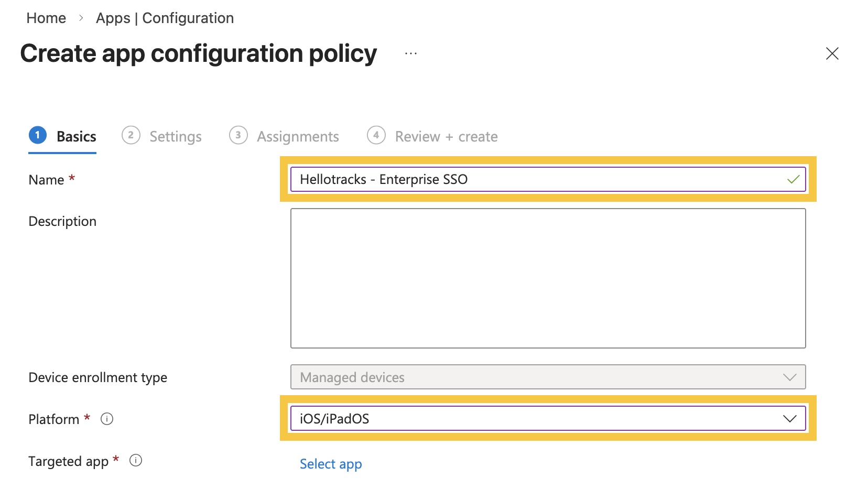Click the Platform dropdown chevron arrow
Screen dimensions: 868x500
coord(789,419)
